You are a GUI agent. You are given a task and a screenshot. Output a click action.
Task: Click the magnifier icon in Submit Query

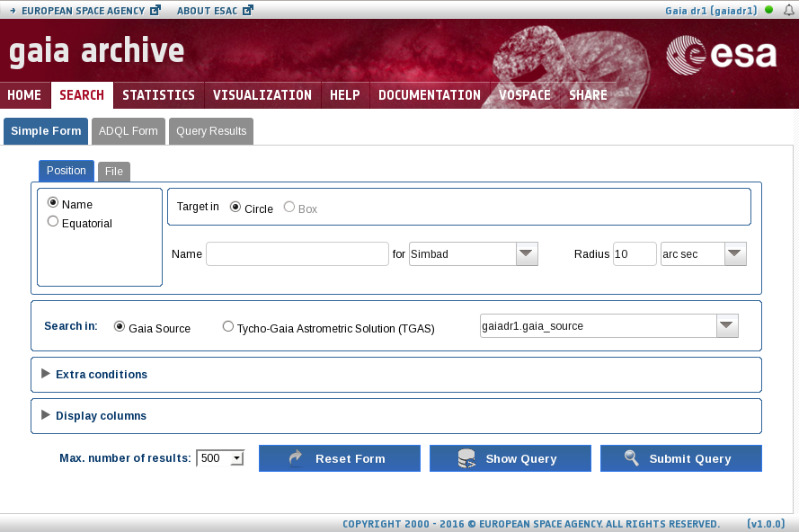point(632,457)
